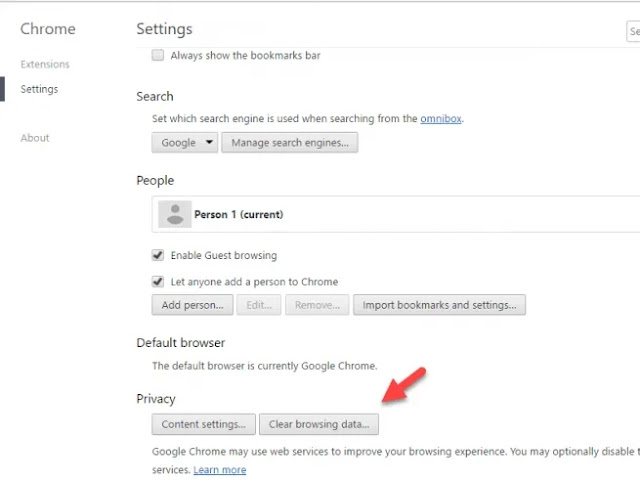Select the Person 1 (current) profile row
This screenshot has width=640, height=481.
coord(400,214)
